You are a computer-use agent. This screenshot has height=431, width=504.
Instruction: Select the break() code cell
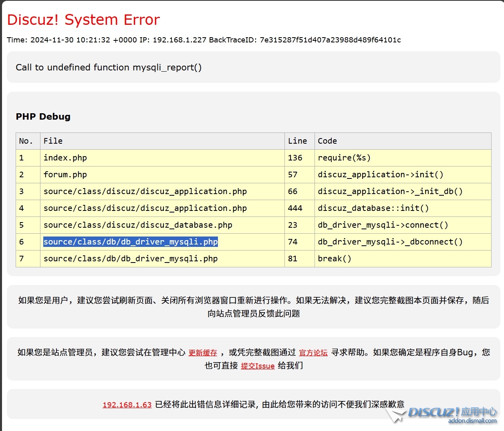[x=335, y=259]
